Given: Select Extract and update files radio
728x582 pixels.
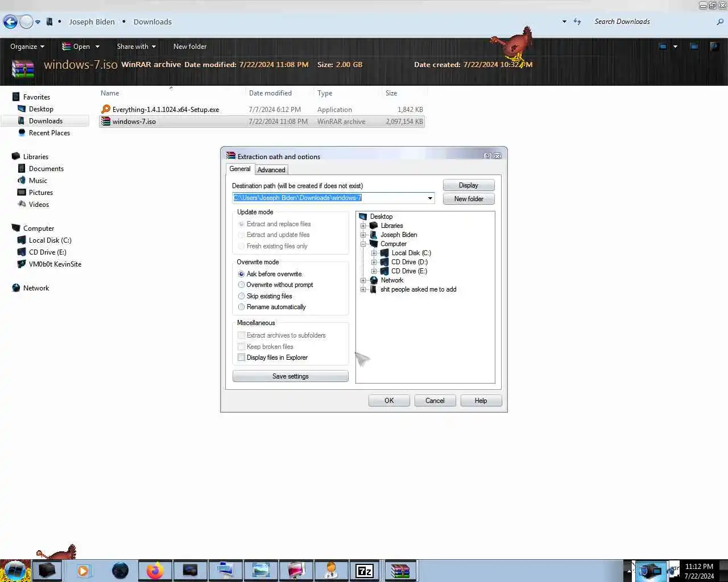Looking at the screenshot, I should click(241, 235).
